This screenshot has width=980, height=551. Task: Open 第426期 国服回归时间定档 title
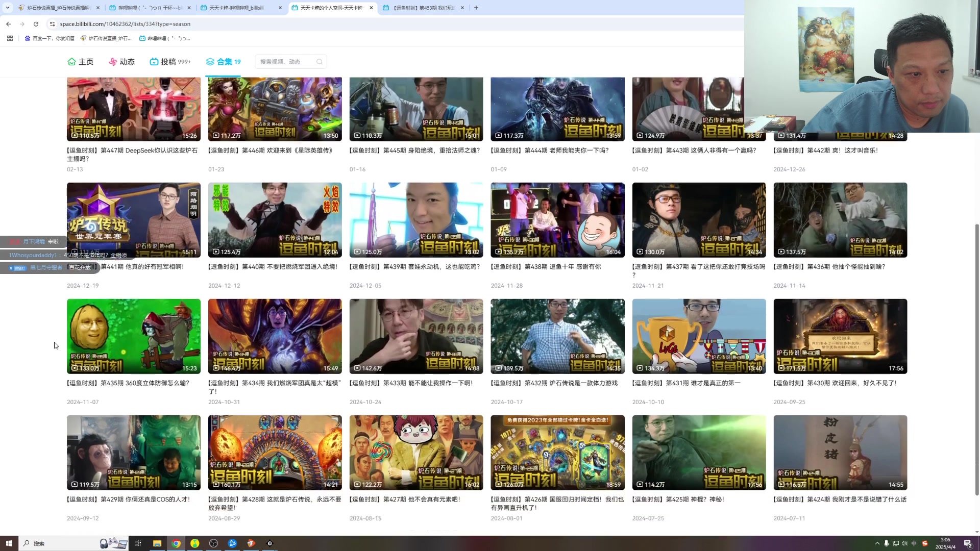coord(557,504)
